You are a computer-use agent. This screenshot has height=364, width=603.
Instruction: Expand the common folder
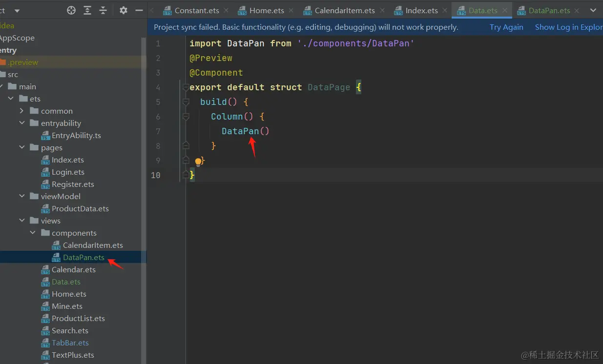pos(21,111)
